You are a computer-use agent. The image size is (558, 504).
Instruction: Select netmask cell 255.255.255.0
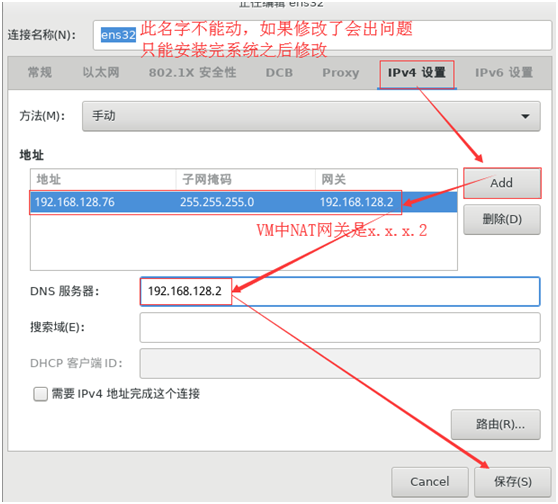point(246,202)
